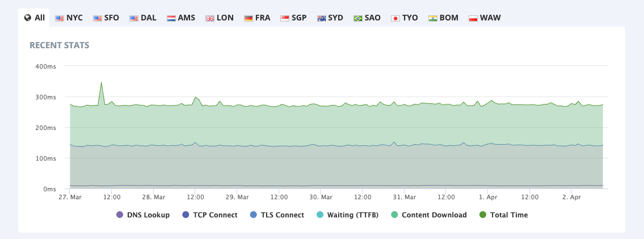644x239 pixels.
Task: Click the Indian flag beside BOM
Action: point(433,18)
